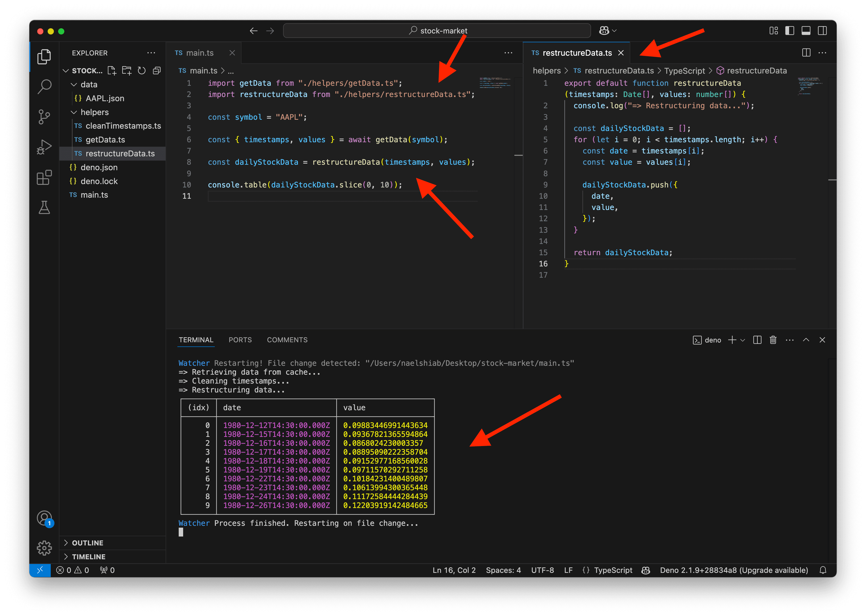866x616 pixels.
Task: Open more actions menu in terminal panel
Action: pos(790,340)
